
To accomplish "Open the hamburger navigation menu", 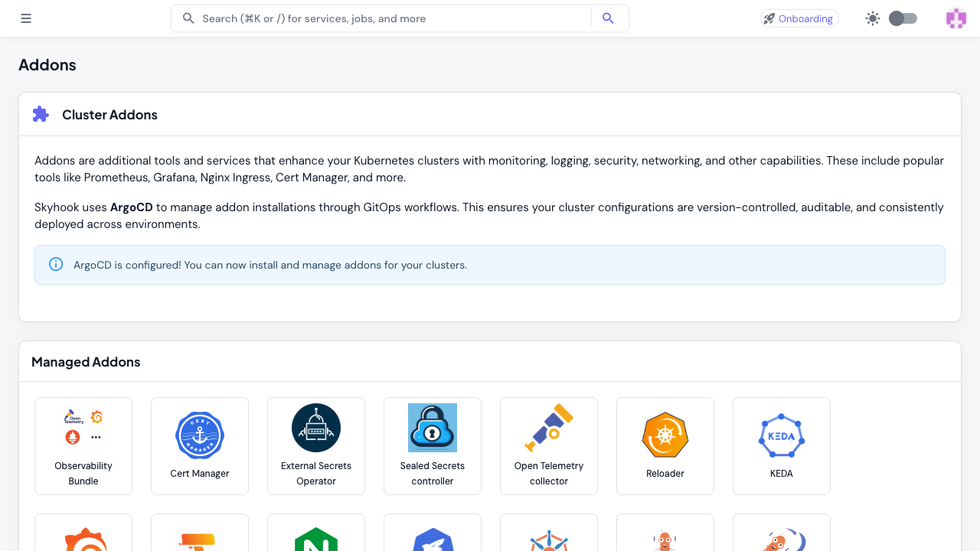I will point(26,18).
